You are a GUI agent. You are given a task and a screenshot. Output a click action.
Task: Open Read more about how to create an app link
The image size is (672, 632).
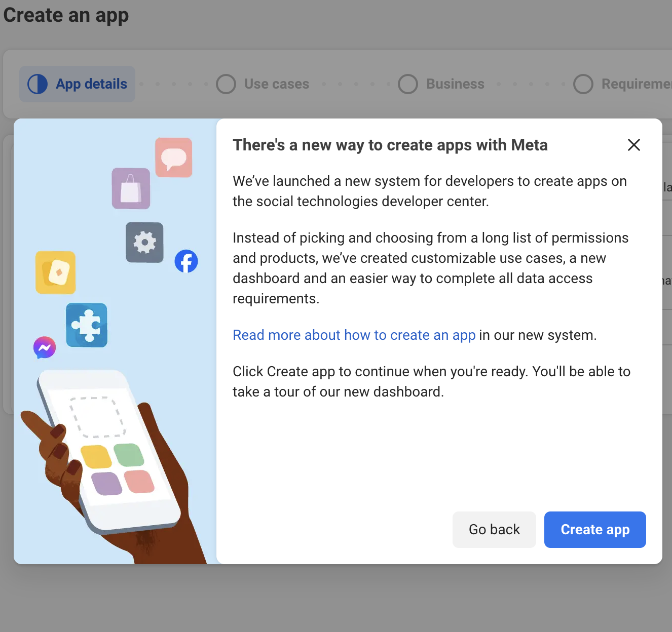tap(354, 335)
